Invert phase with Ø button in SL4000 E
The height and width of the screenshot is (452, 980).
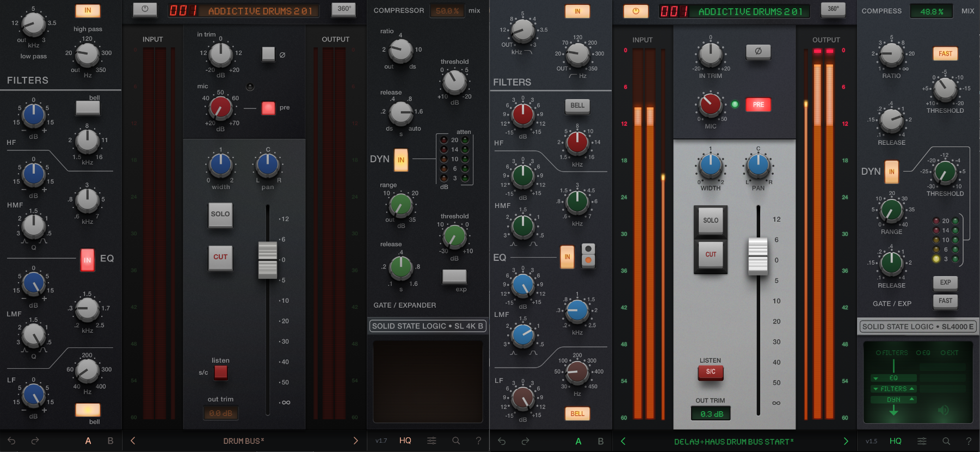[x=758, y=51]
